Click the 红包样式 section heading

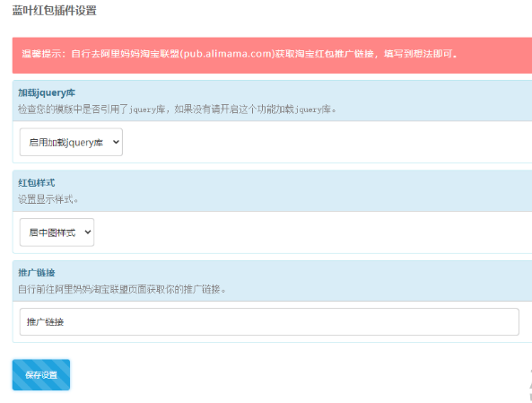(x=36, y=183)
